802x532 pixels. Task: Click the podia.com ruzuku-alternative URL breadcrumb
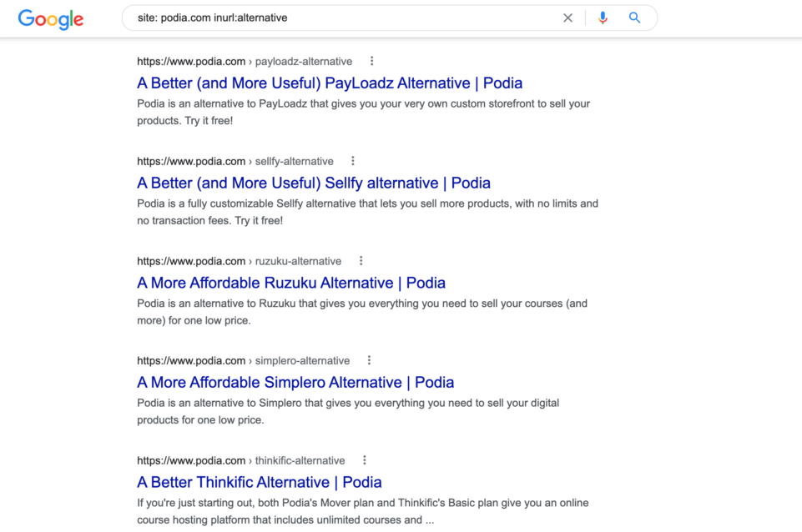point(239,261)
